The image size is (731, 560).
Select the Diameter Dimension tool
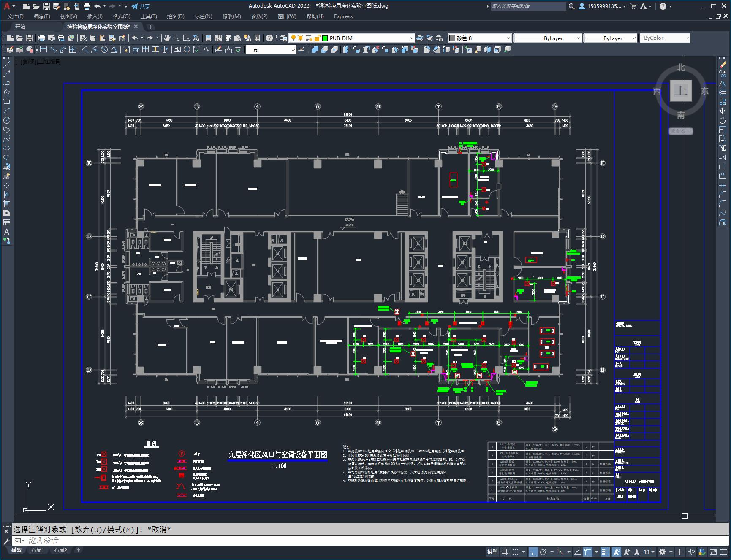[104, 50]
